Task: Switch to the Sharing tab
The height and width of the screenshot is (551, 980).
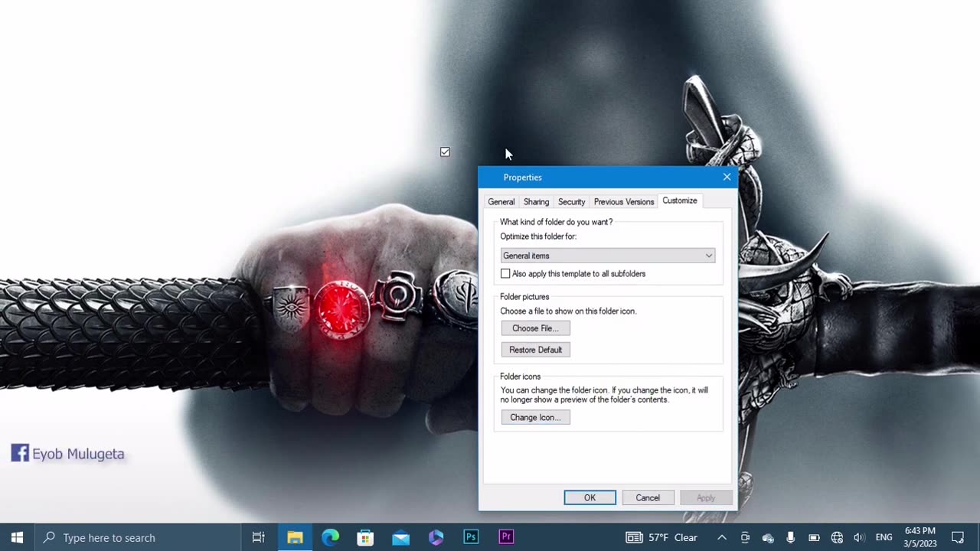Action: point(536,202)
